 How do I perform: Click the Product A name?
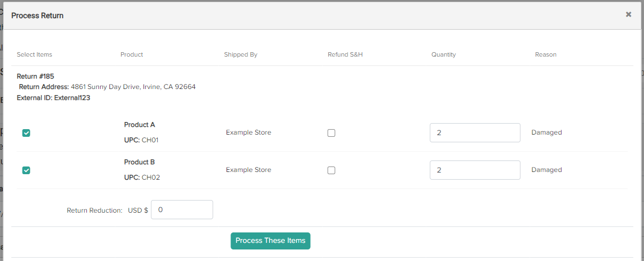point(140,125)
